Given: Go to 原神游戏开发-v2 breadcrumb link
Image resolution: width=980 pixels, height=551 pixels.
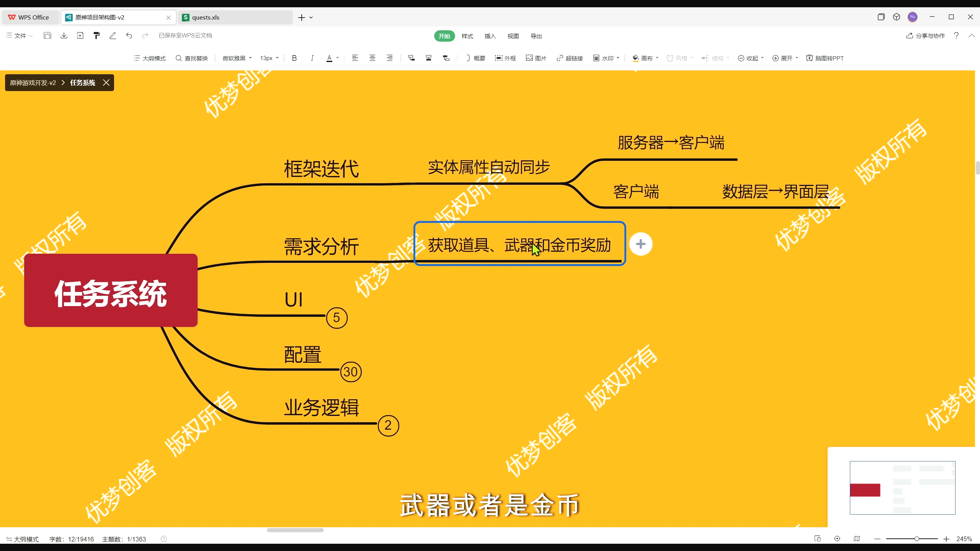Looking at the screenshot, I should click(x=33, y=83).
